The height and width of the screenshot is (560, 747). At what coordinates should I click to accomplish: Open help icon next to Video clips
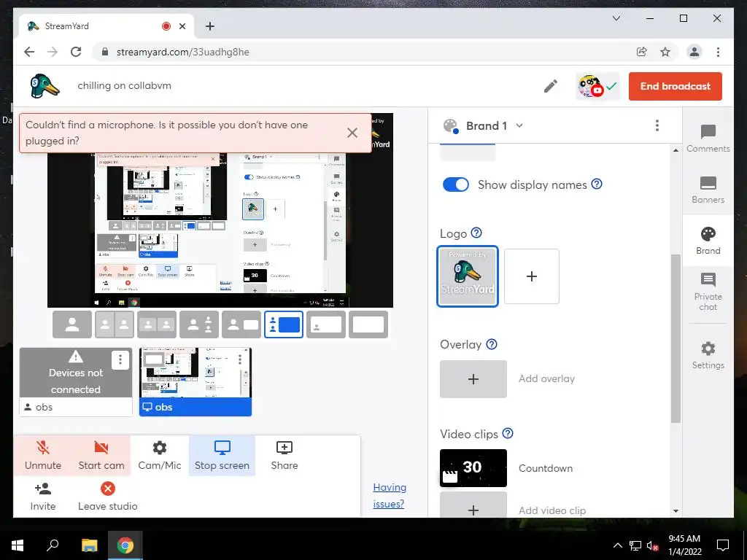click(508, 433)
